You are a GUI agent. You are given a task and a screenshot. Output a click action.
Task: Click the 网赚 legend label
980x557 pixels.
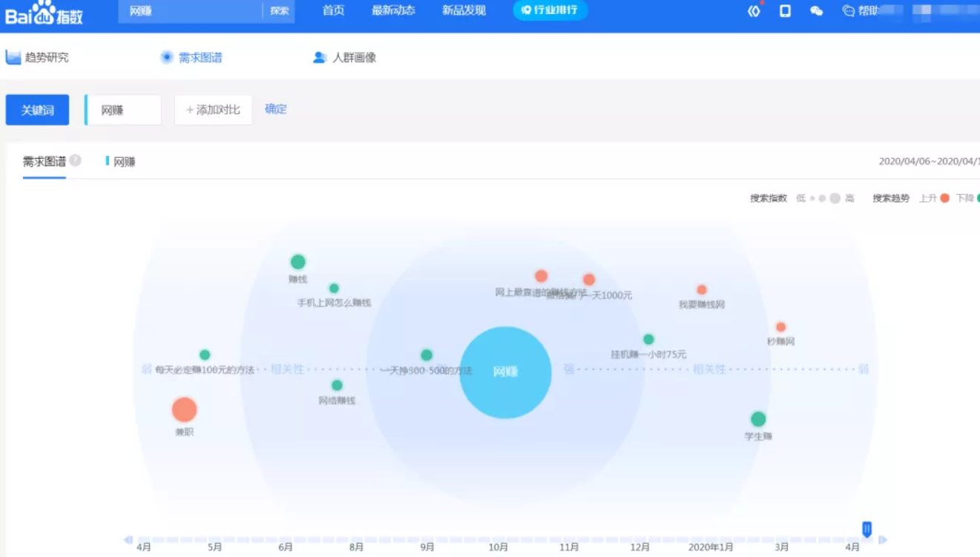coord(124,162)
